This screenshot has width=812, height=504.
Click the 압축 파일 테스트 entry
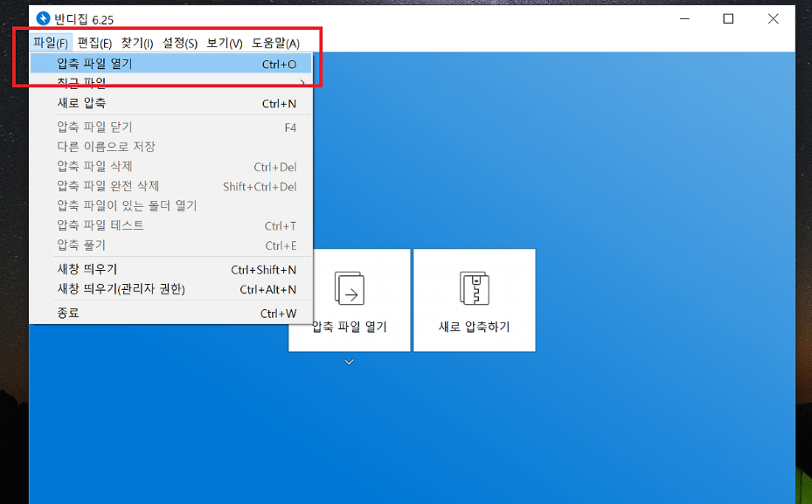pyautogui.click(x=171, y=225)
